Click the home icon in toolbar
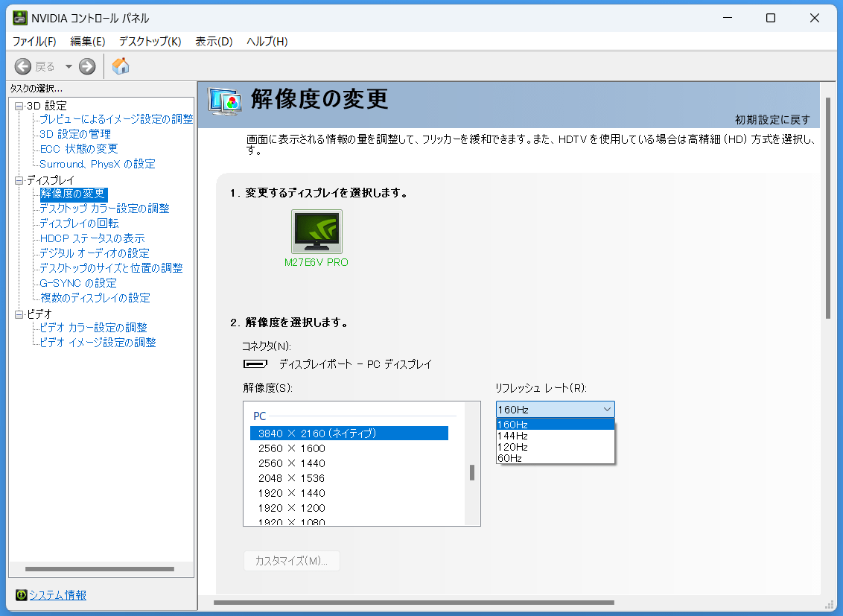The width and height of the screenshot is (843, 616). [x=121, y=66]
